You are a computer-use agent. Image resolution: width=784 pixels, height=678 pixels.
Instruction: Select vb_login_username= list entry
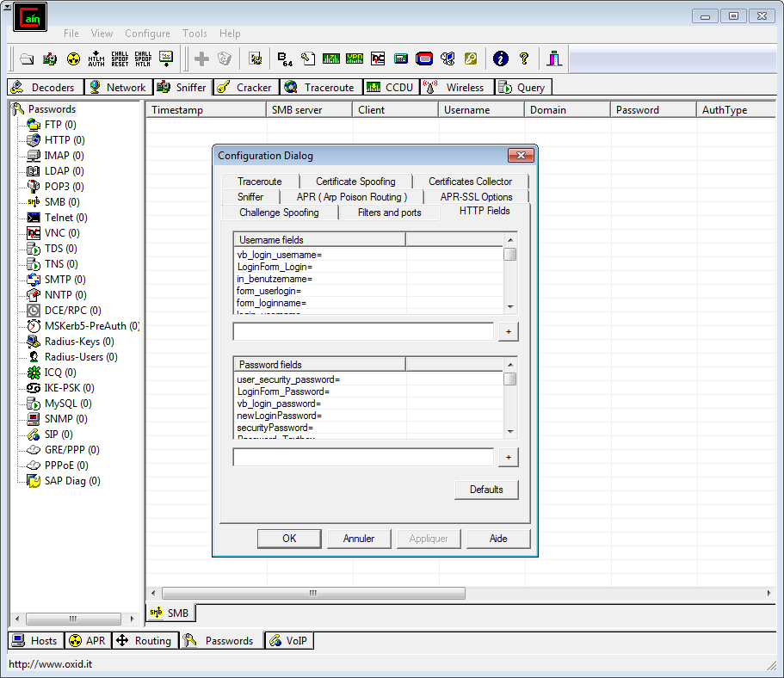click(x=279, y=255)
